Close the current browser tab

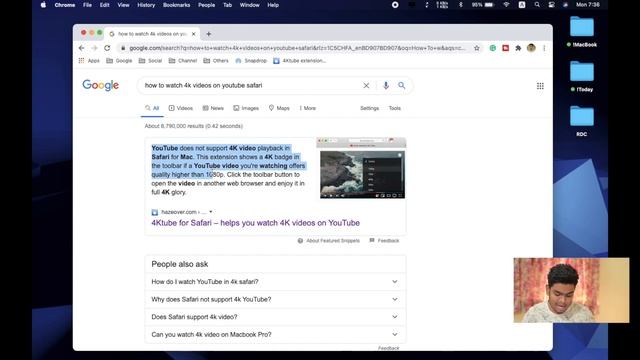coord(194,34)
